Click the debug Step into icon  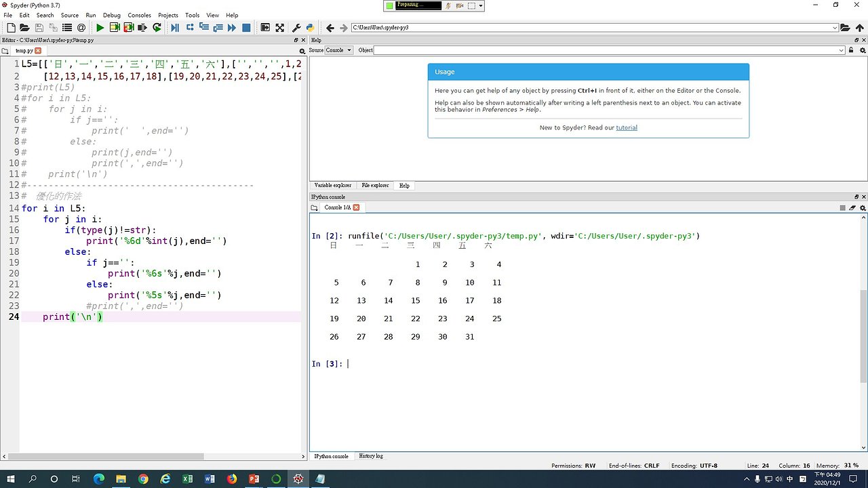coord(203,28)
